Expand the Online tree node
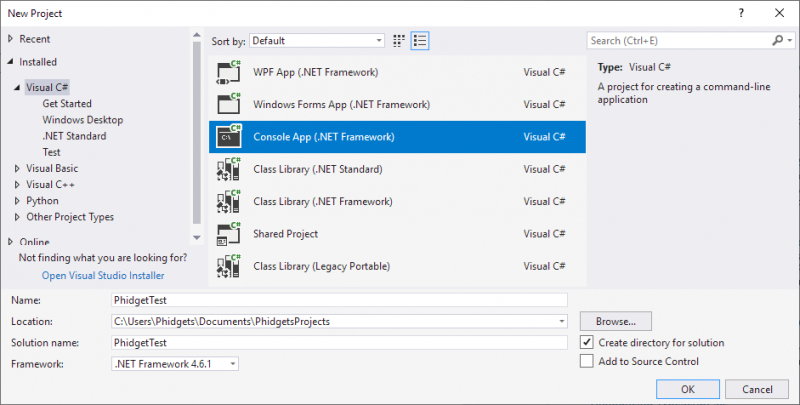This screenshot has width=800, height=405. pos(10,242)
